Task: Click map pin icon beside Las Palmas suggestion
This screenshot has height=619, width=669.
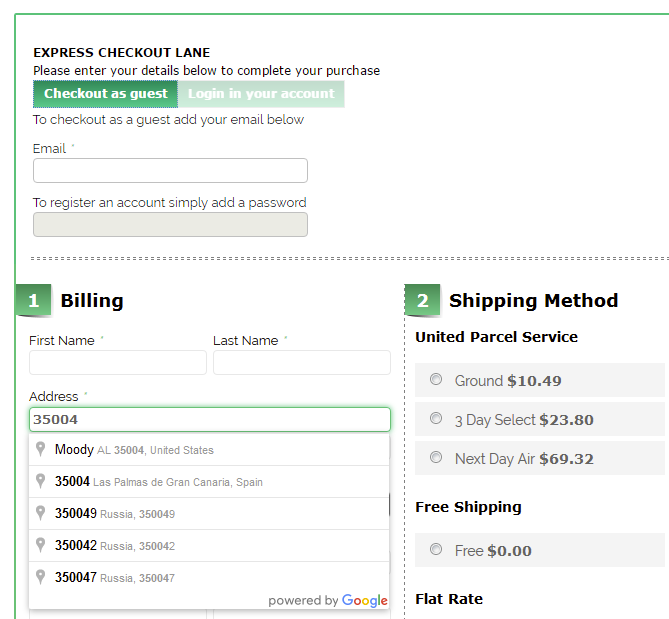Action: tap(40, 482)
